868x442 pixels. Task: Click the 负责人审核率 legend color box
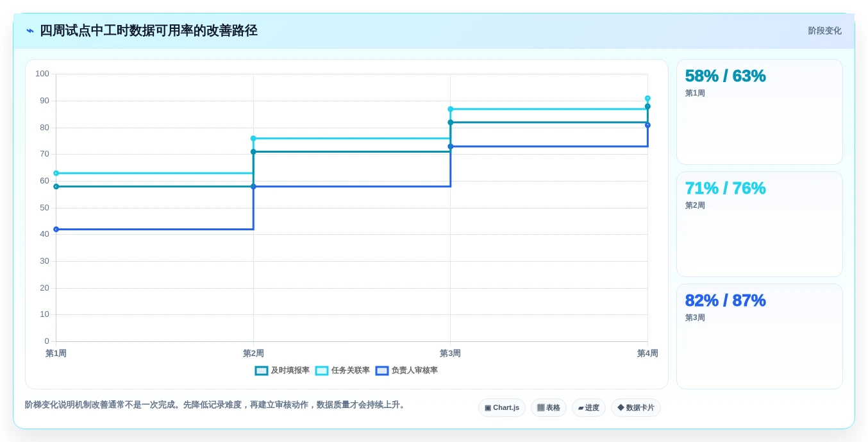382,371
